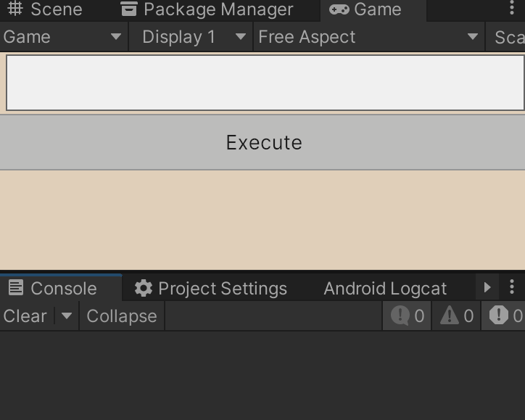The height and width of the screenshot is (420, 525).
Task: Switch to the Scene tab
Action: [45, 9]
